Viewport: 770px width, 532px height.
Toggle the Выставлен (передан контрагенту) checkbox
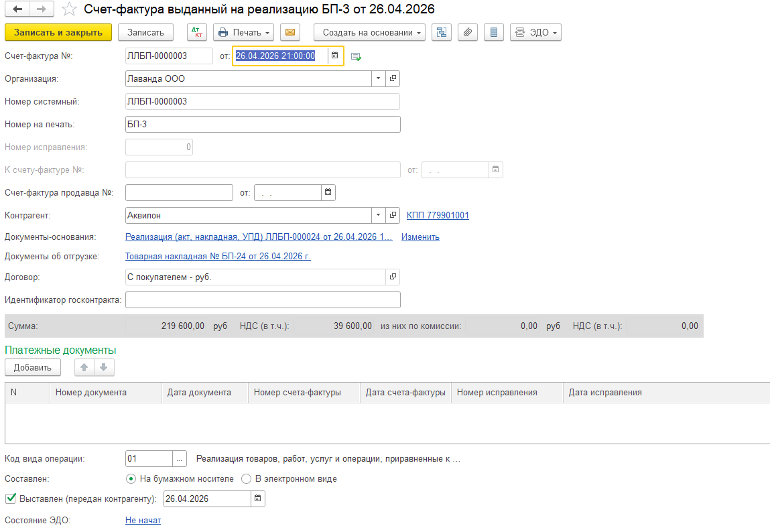coord(11,498)
